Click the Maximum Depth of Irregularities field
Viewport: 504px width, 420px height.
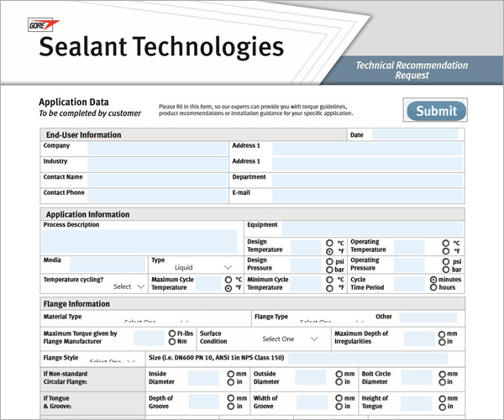coord(419,339)
